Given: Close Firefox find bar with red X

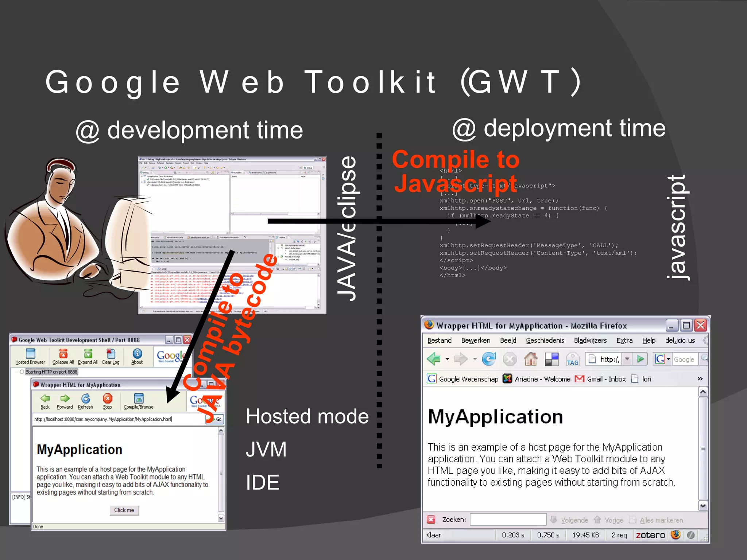Looking at the screenshot, I should 431,520.
